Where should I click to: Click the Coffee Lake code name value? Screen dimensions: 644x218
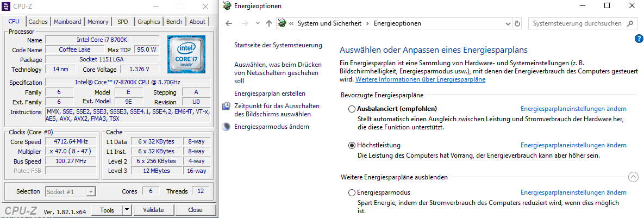pos(74,49)
